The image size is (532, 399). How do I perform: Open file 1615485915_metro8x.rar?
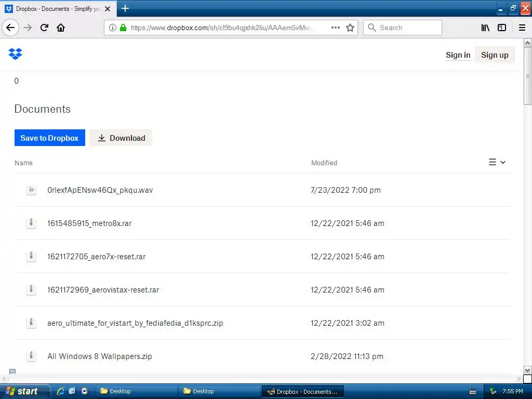click(x=89, y=223)
